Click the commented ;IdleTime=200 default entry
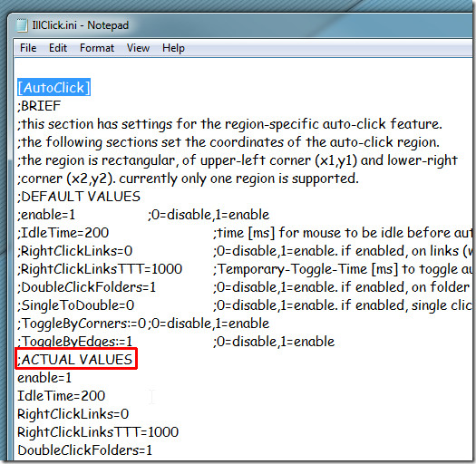This screenshot has height=464, width=476. coord(63,233)
